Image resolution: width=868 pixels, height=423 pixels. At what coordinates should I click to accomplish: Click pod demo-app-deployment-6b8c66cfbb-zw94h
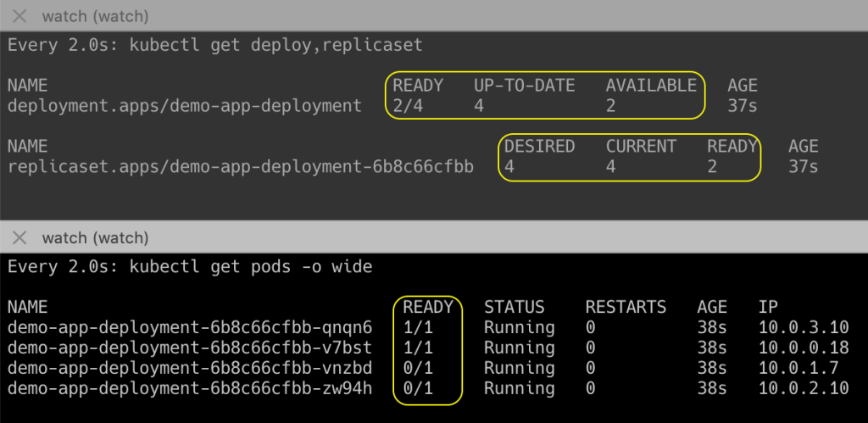tap(190, 388)
